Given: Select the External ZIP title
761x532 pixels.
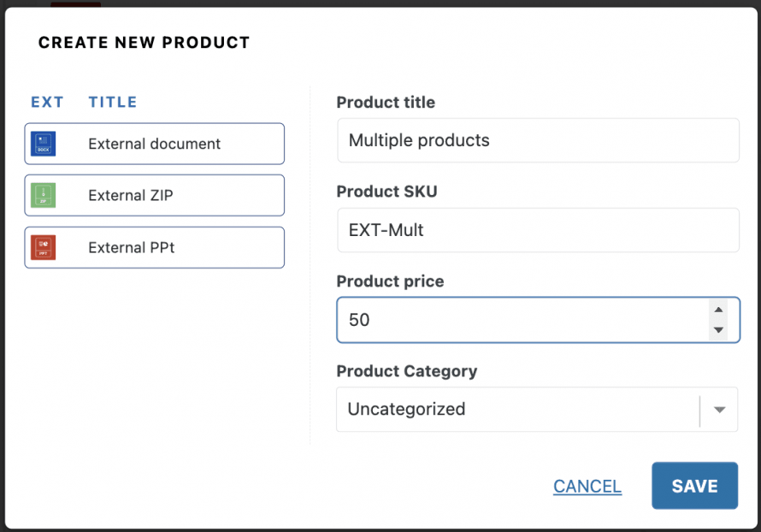Looking at the screenshot, I should pyautogui.click(x=131, y=196).
